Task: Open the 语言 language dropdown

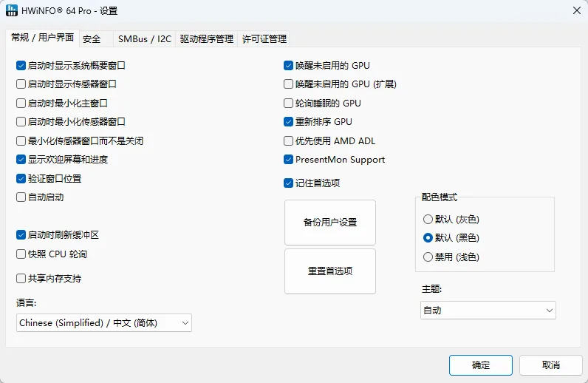Action: click(104, 323)
